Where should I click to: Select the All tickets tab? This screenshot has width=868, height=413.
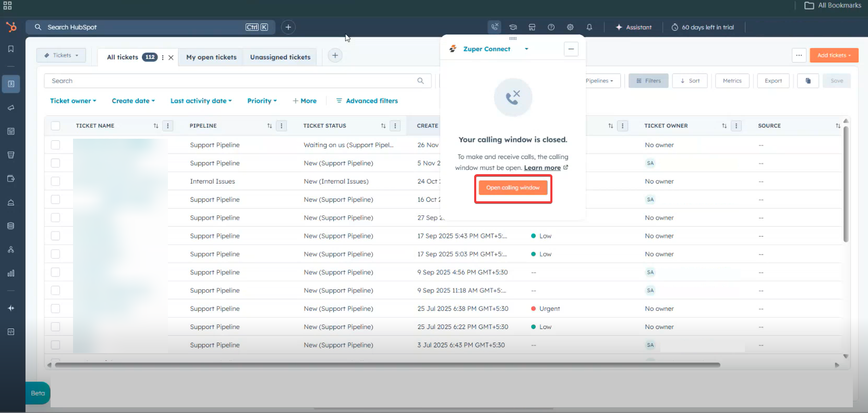click(x=123, y=57)
